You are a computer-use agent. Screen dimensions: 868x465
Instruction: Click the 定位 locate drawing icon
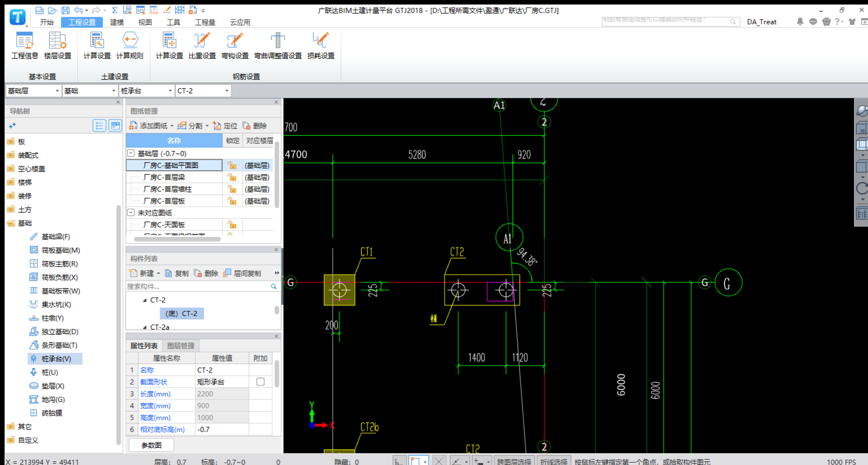(217, 125)
